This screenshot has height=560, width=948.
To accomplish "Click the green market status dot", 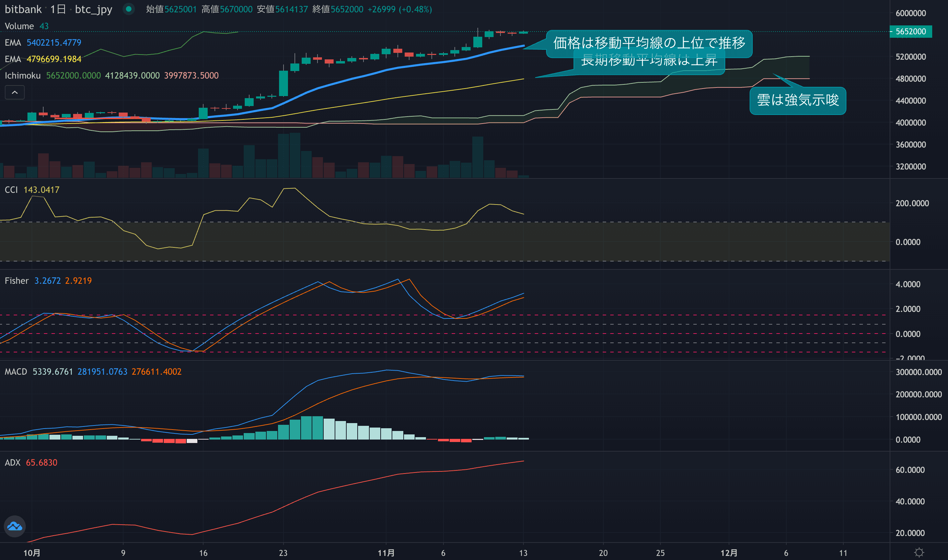I will tap(129, 9).
